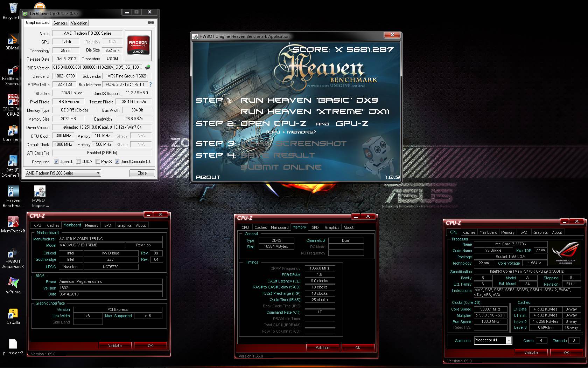Select the Core Temp desktop icon
This screenshot has width=588, height=368.
12,133
